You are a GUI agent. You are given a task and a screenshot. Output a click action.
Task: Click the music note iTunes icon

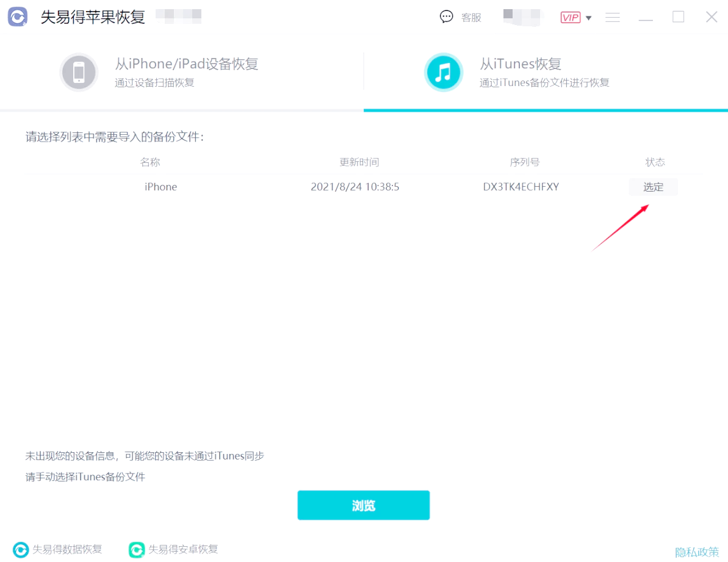tap(444, 73)
